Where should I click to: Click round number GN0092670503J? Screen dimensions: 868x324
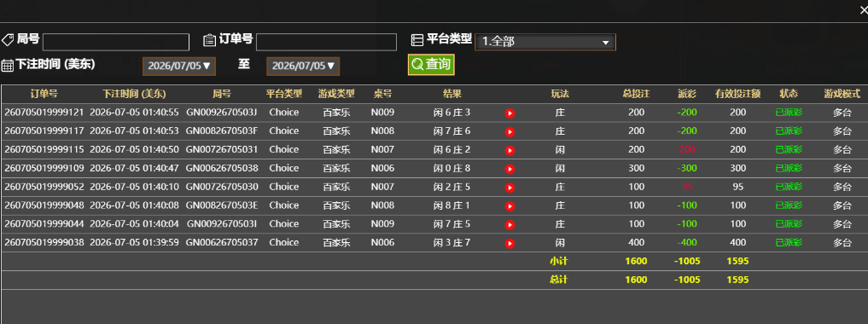[221, 113]
